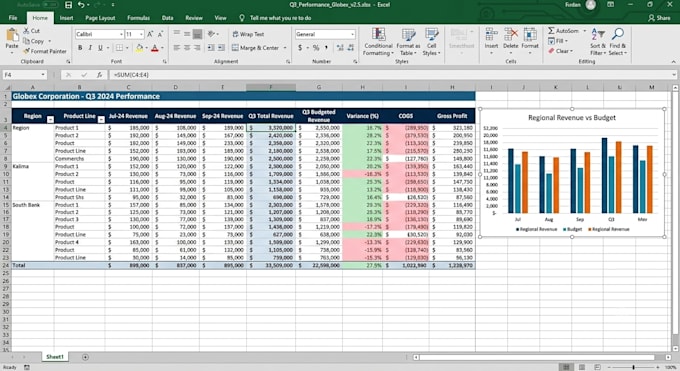Open the Product Line column filter dropdown
Viewport: 680px width, 371px height.
(x=101, y=119)
